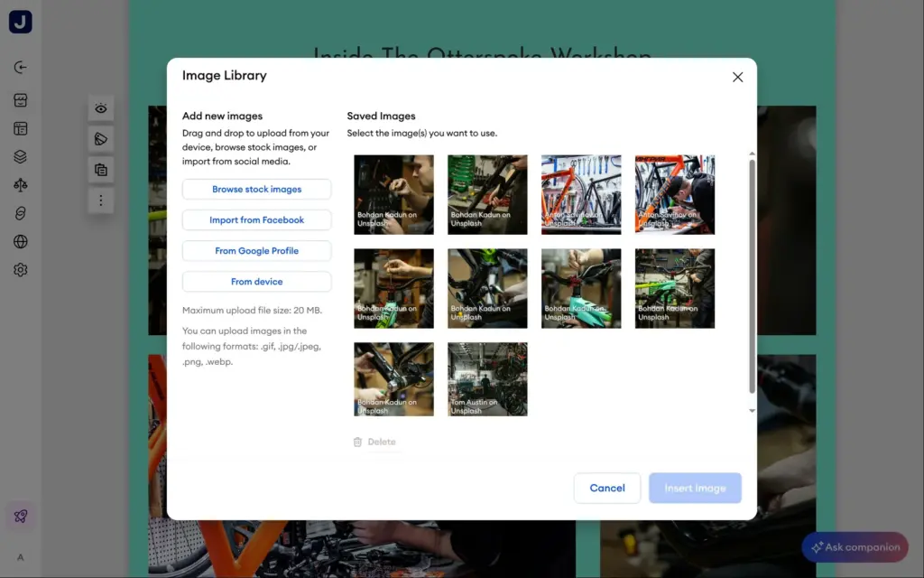The width and height of the screenshot is (924, 578).
Task: Click the trash icon next to Delete
Action: [357, 442]
